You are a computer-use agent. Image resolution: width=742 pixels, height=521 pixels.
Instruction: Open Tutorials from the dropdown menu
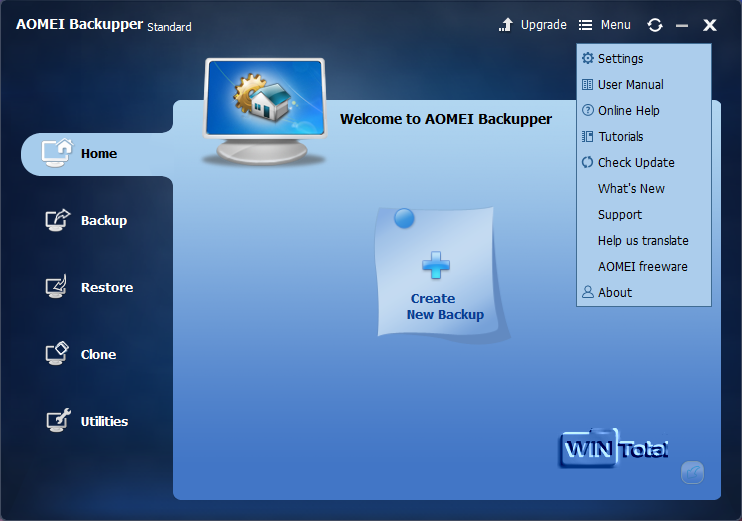620,137
